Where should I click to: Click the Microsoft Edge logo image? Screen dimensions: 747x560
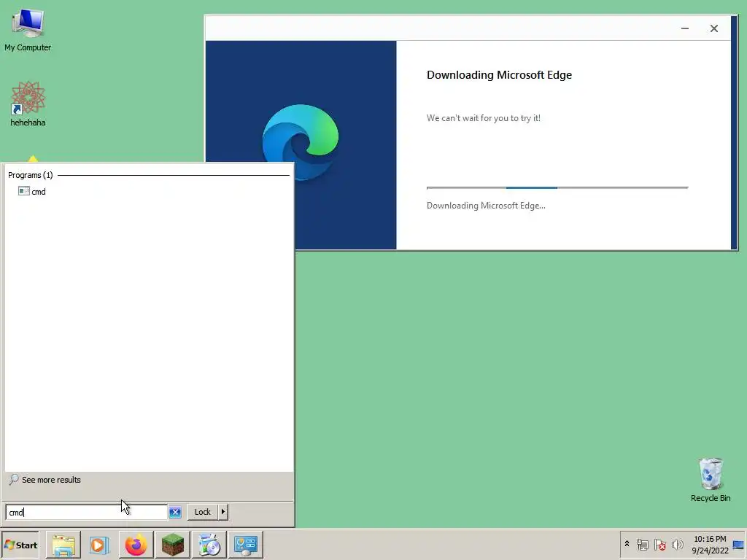tap(301, 142)
